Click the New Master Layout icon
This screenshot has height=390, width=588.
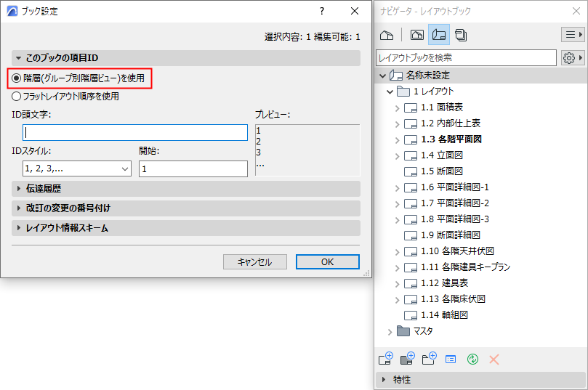coord(408,359)
